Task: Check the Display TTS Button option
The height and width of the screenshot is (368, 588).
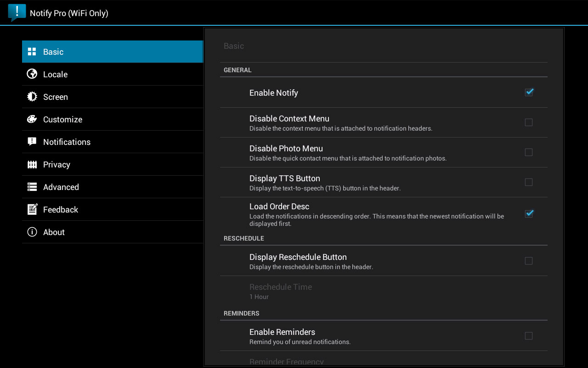Action: pyautogui.click(x=529, y=182)
